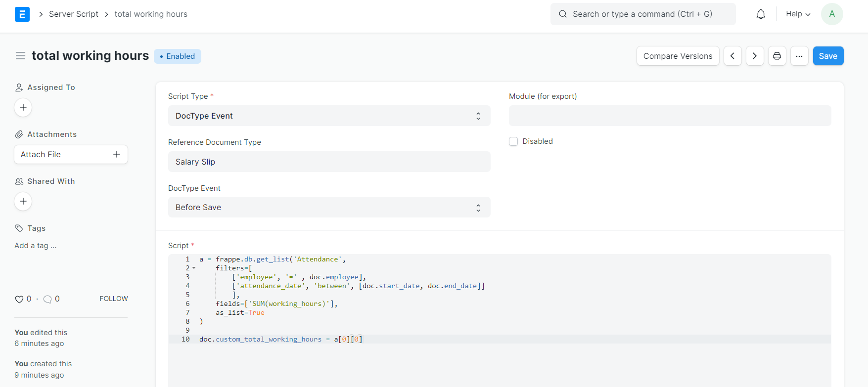Click line 1 frappe.db.get_list code
This screenshot has width=868, height=387.
273,259
